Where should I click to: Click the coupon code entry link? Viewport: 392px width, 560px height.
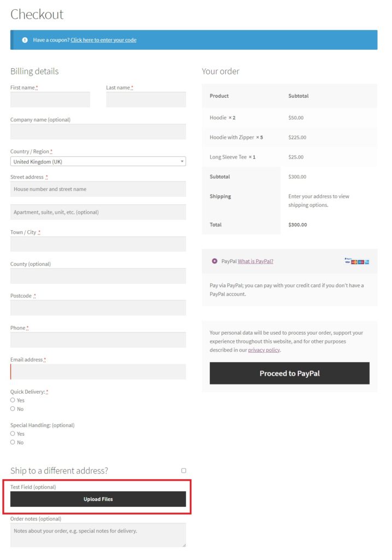[103, 40]
